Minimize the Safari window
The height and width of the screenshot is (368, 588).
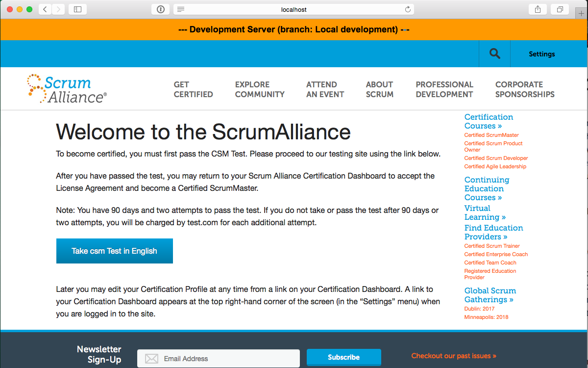click(20, 9)
